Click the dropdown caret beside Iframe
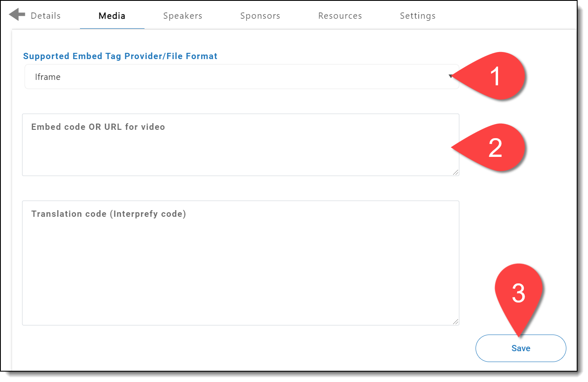This screenshot has width=588, height=382. [x=451, y=76]
